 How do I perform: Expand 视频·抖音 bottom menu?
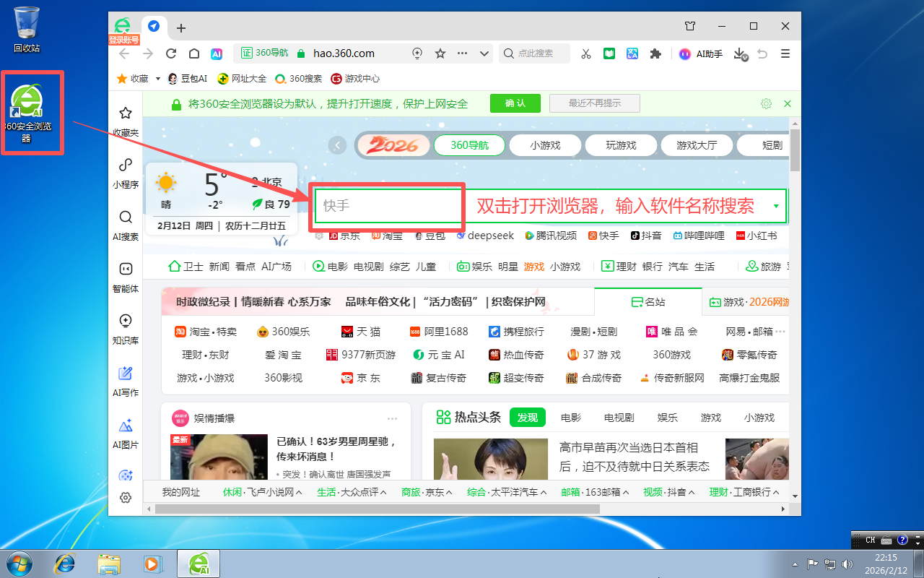(x=669, y=492)
